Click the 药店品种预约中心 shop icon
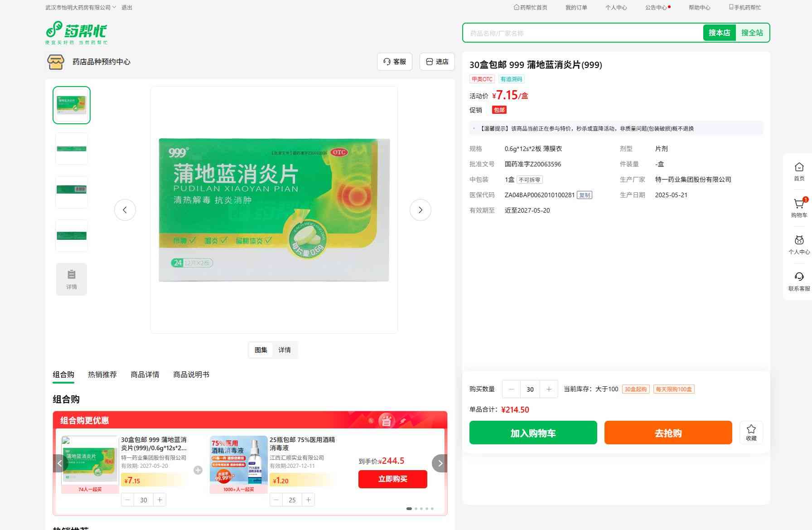This screenshot has height=530, width=812. coord(56,62)
